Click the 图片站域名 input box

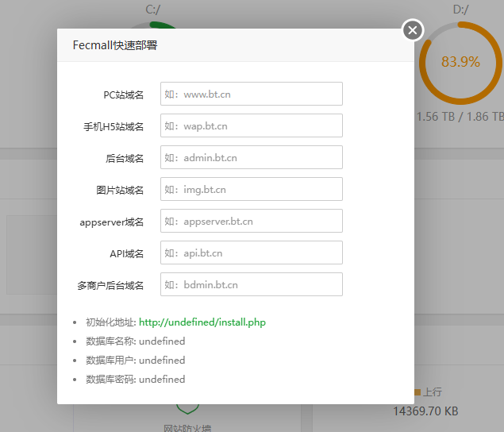tap(252, 189)
